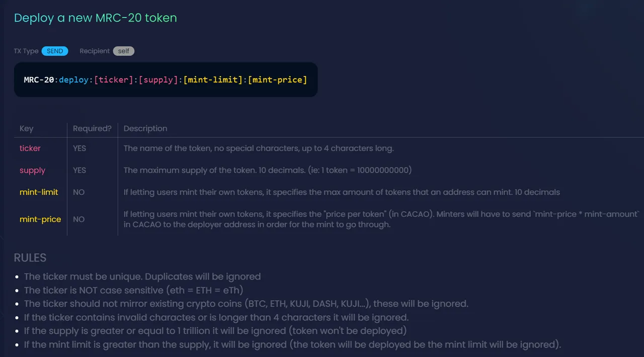Click the MRC-20 deploy code block
The height and width of the screenshot is (357, 644).
coord(166,80)
